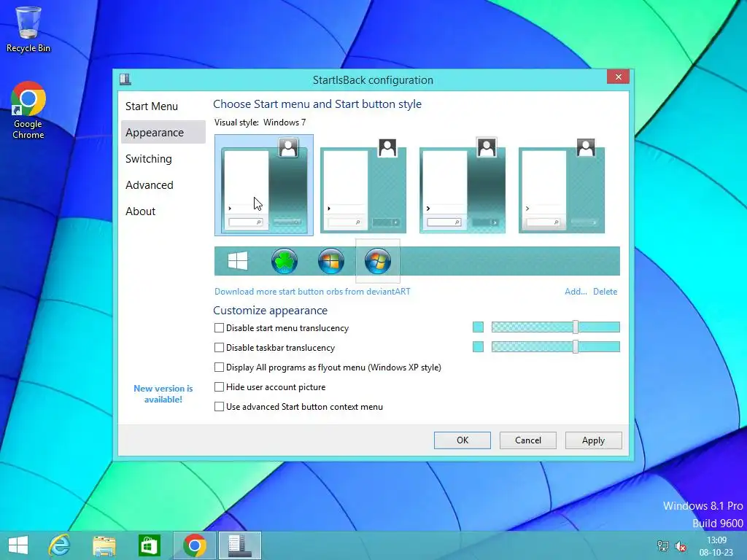Open Download more start button orbs link
747x560 pixels.
(312, 292)
